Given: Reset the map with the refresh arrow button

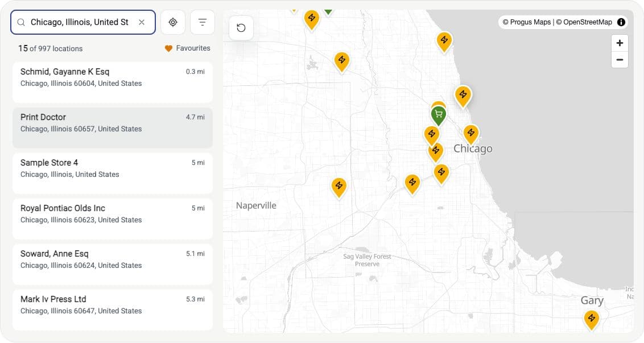Looking at the screenshot, I should [241, 28].
